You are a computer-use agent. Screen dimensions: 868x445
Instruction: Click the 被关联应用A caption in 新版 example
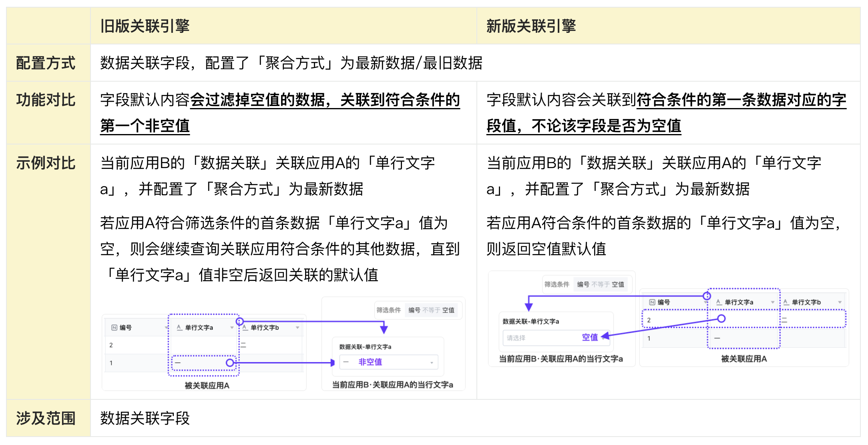tap(744, 359)
